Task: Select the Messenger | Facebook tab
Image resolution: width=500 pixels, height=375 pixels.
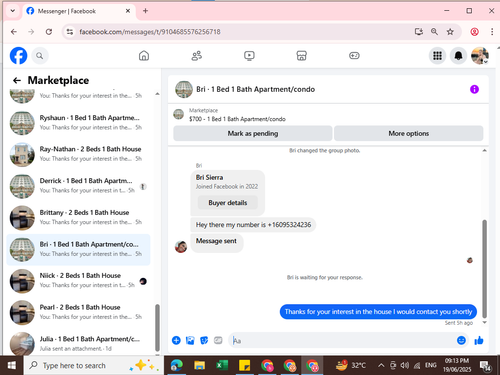Action: 79,11
